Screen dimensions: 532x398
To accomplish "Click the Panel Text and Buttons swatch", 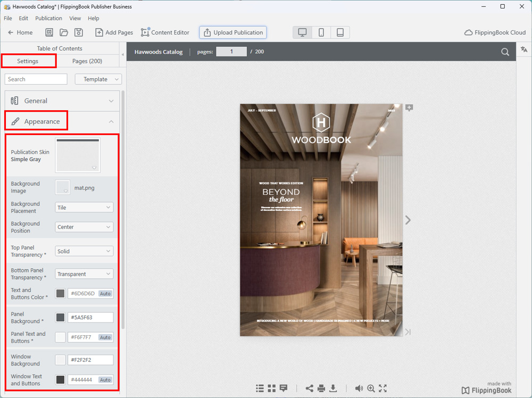I will coord(61,337).
